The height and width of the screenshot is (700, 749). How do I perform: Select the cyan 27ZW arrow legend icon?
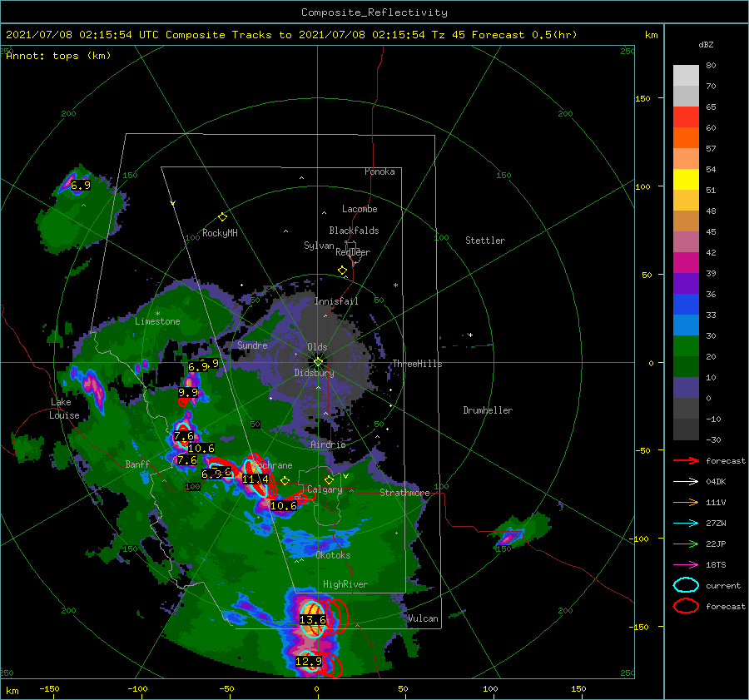point(686,524)
